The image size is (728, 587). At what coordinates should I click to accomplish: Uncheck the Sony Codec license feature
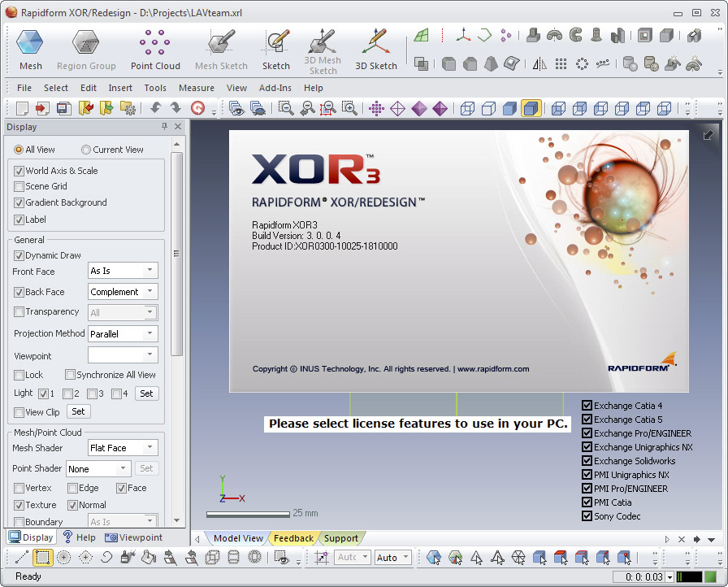pyautogui.click(x=587, y=516)
